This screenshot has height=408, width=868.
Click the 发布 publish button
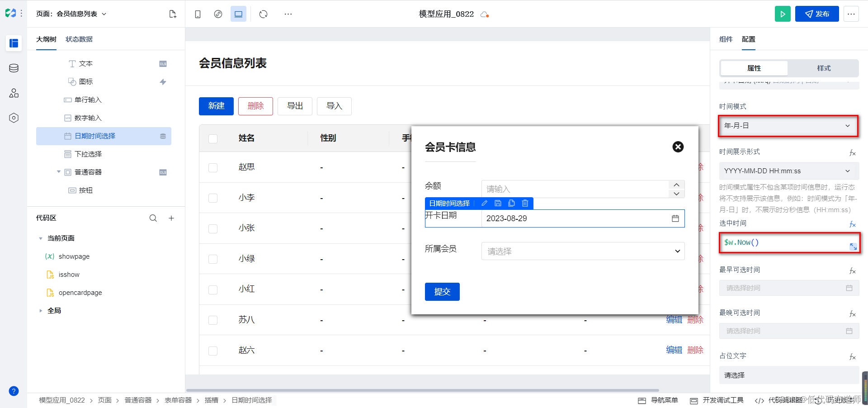click(x=817, y=14)
